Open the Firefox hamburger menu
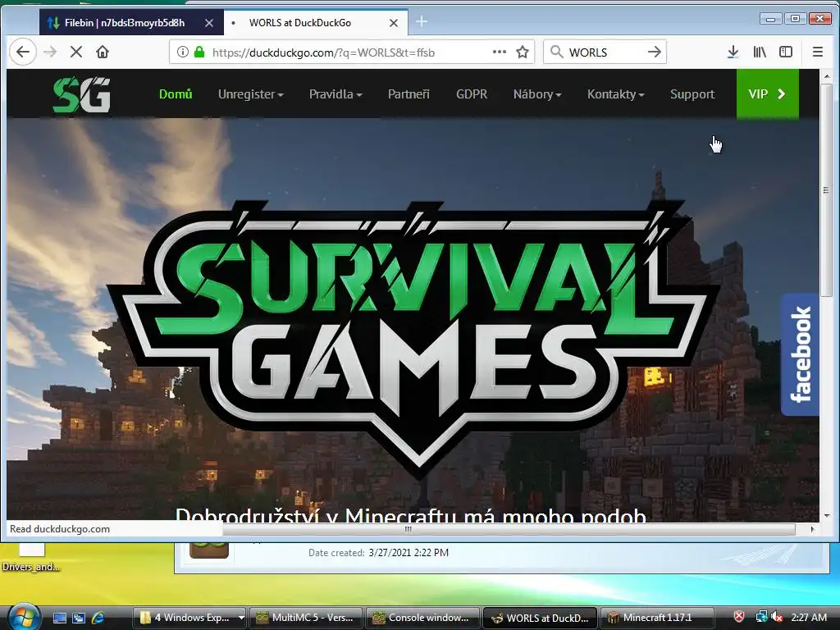This screenshot has height=630, width=840. (x=818, y=52)
